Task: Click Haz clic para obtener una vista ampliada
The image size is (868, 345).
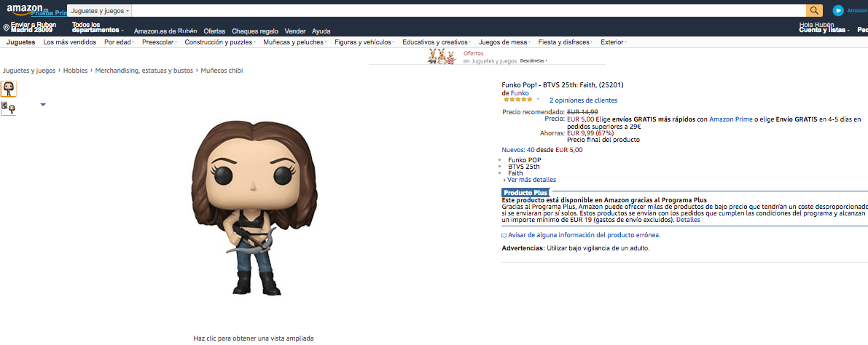Action: coord(254,338)
